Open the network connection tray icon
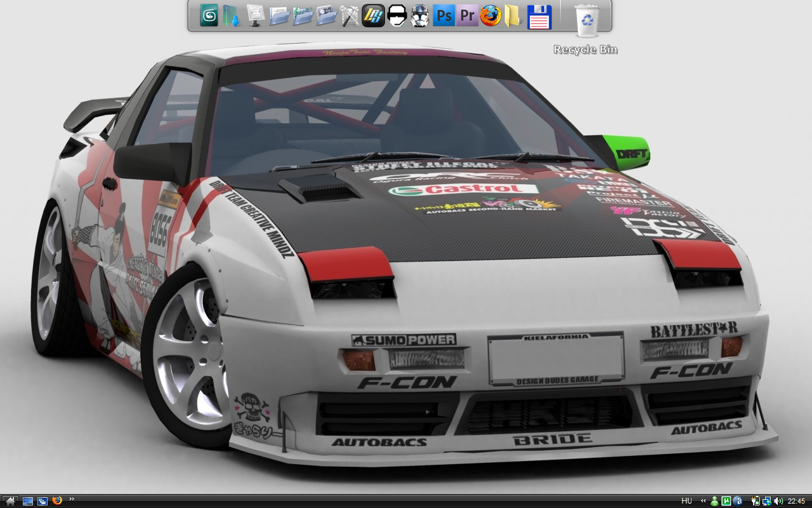The image size is (812, 508). tap(766, 501)
